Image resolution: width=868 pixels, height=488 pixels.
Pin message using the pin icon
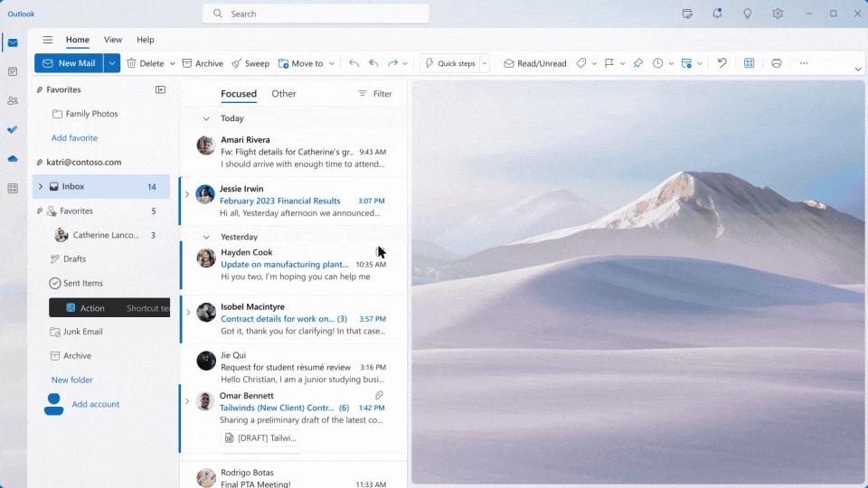click(x=637, y=63)
